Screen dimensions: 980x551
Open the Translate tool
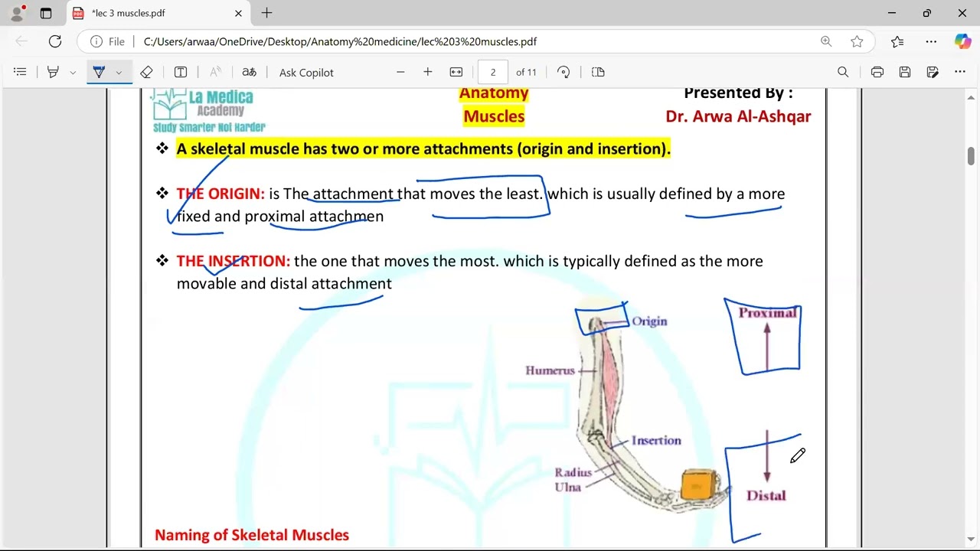pos(250,72)
